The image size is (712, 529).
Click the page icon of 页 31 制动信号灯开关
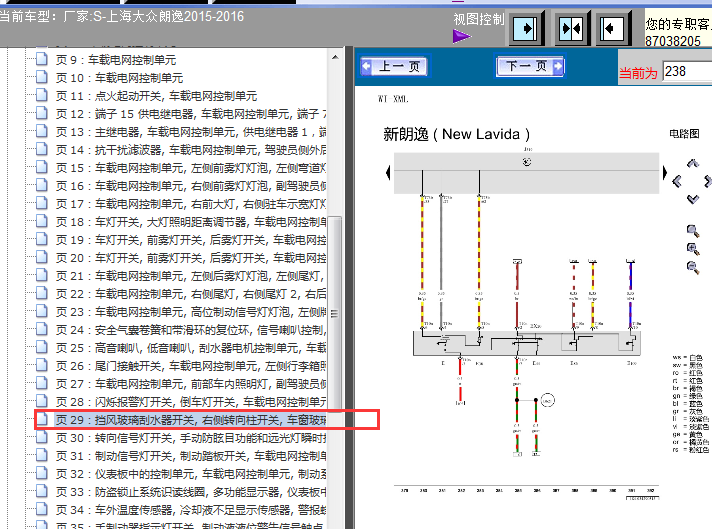click(42, 455)
